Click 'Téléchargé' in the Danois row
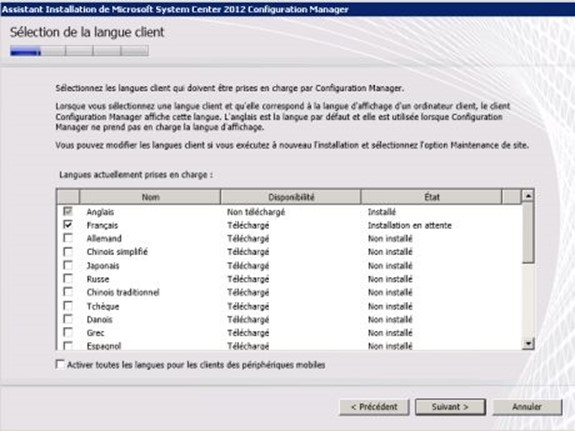575x431 pixels. click(x=248, y=320)
